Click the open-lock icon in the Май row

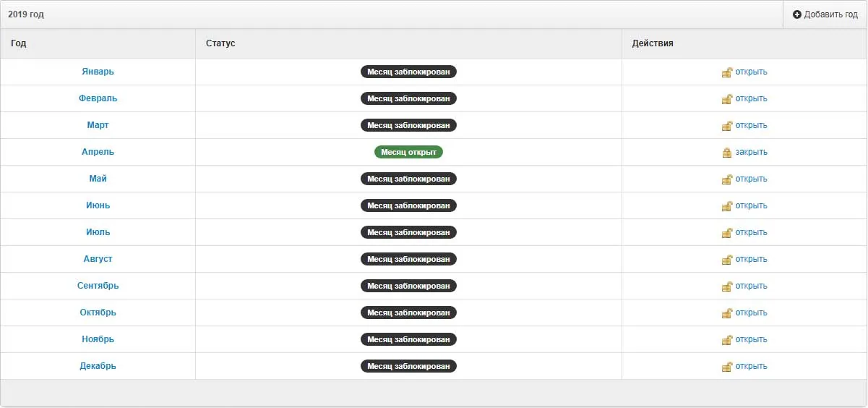pyautogui.click(x=727, y=179)
